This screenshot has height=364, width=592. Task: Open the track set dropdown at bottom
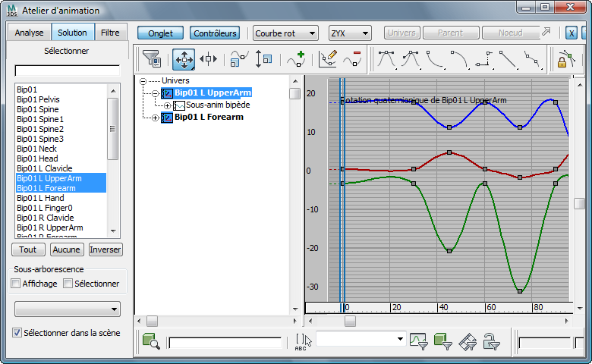coord(361,339)
